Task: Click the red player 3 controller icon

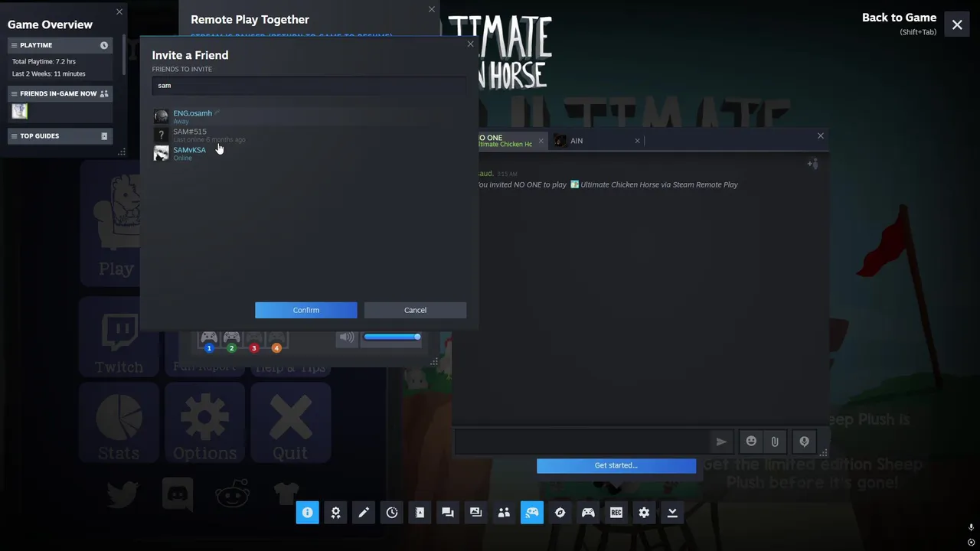Action: pos(254,341)
